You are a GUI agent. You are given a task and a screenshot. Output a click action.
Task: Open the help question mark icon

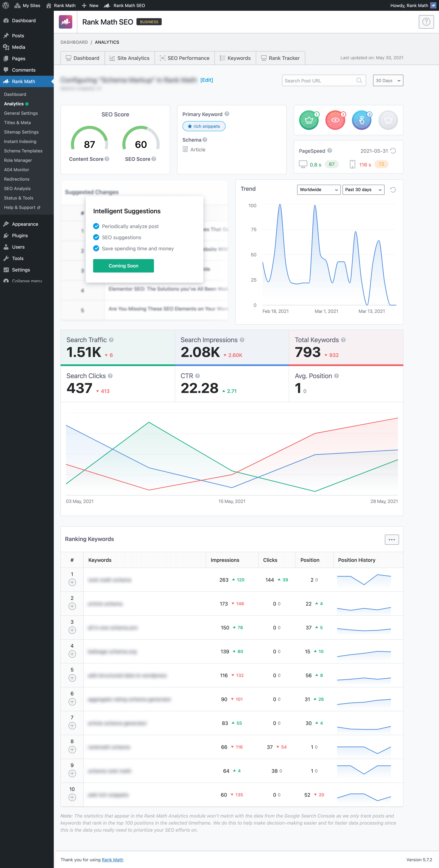[426, 22]
